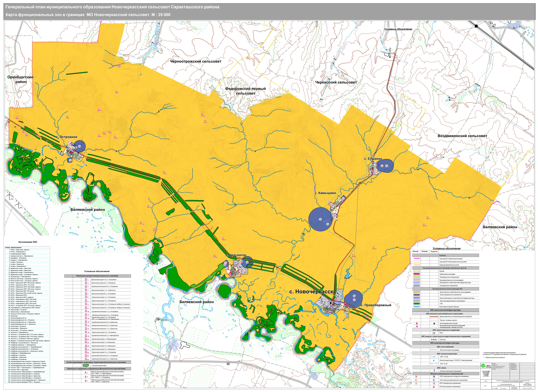Click the blue ОКС специального назначения icon
538x392 pixels.
434,383
